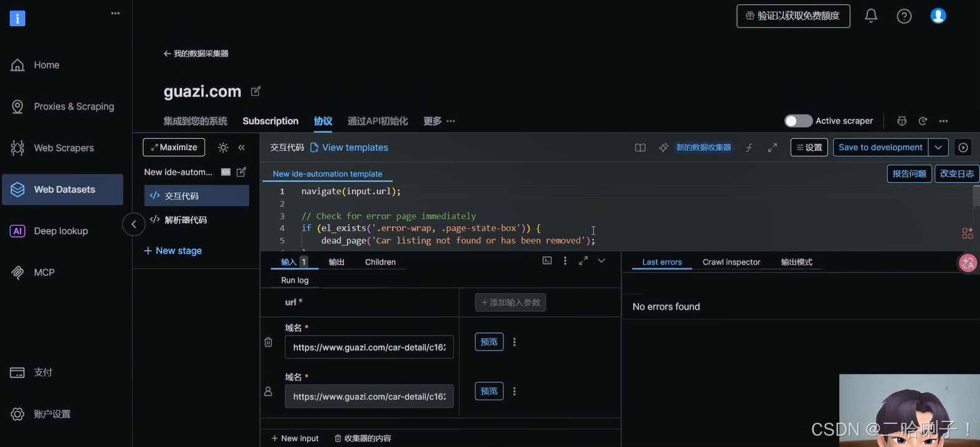Open Web Scrapers in sidebar
Viewport: 980px width, 447px height.
(x=62, y=148)
